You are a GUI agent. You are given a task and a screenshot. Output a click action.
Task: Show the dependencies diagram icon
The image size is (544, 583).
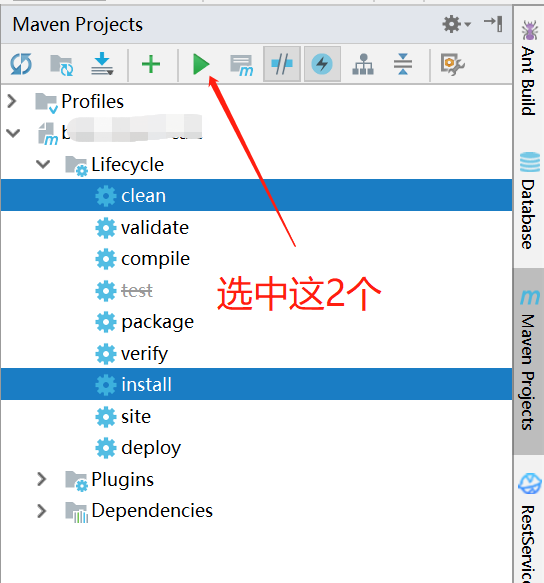pyautogui.click(x=363, y=64)
